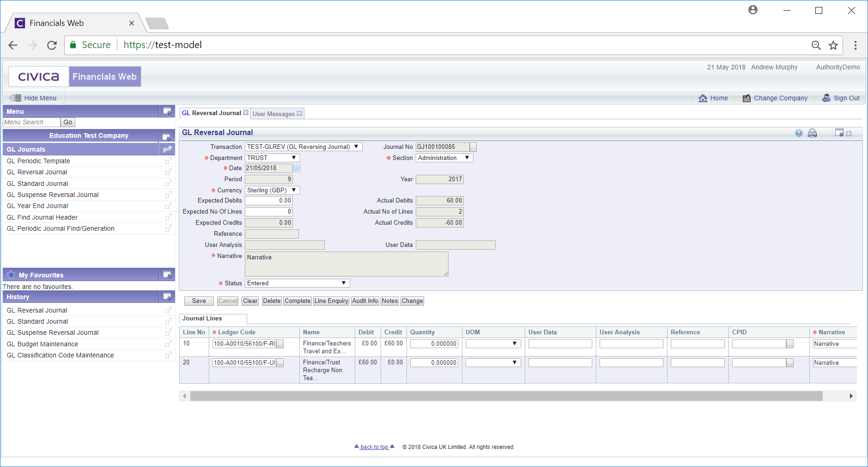Open the Section dropdown
This screenshot has height=467, width=868.
pyautogui.click(x=444, y=158)
